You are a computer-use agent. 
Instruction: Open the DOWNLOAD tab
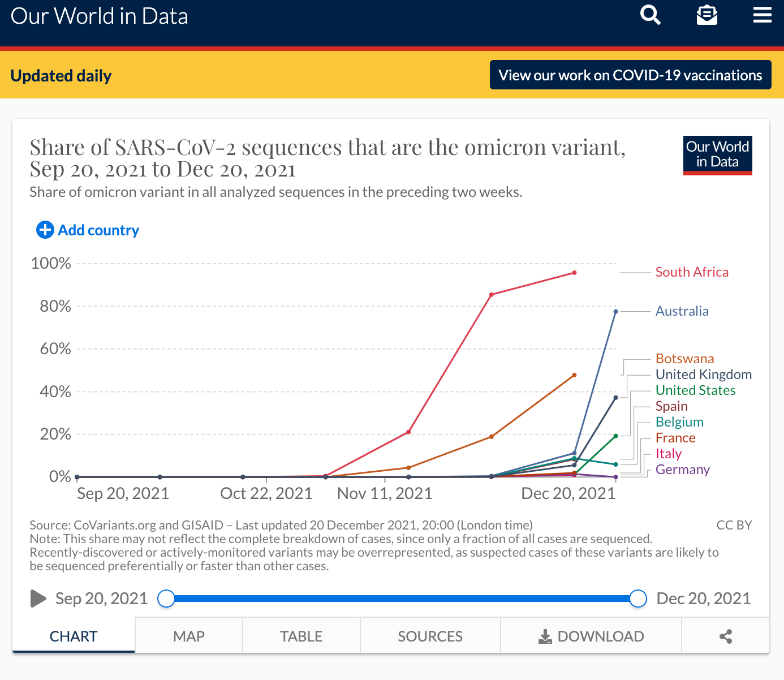(x=591, y=636)
